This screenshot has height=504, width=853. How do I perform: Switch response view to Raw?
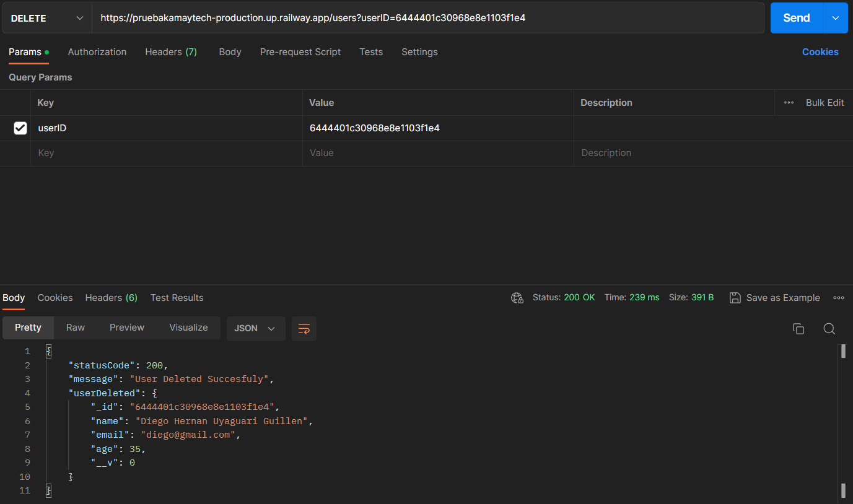(75, 328)
